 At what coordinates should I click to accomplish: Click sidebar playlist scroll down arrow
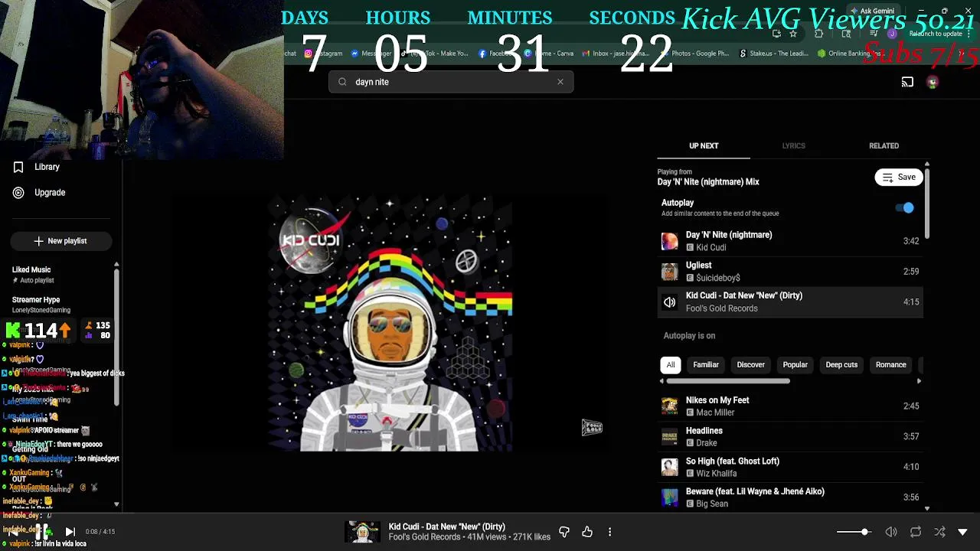[x=116, y=504]
